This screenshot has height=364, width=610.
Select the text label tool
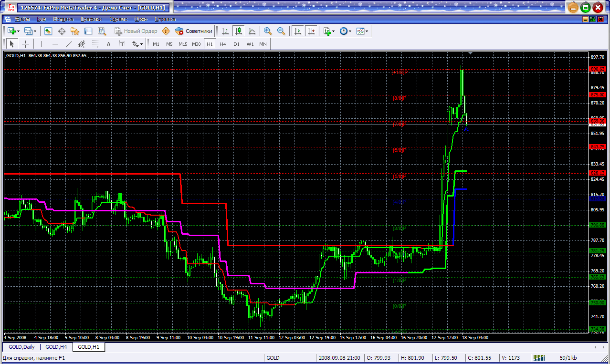point(122,44)
